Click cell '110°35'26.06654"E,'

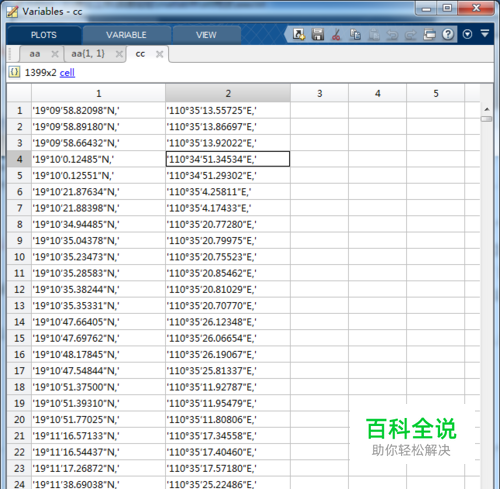tap(228, 338)
